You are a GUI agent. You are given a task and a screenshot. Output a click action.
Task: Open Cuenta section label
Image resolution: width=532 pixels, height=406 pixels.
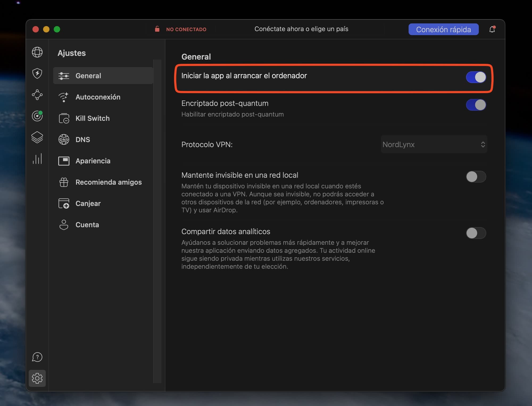87,225
